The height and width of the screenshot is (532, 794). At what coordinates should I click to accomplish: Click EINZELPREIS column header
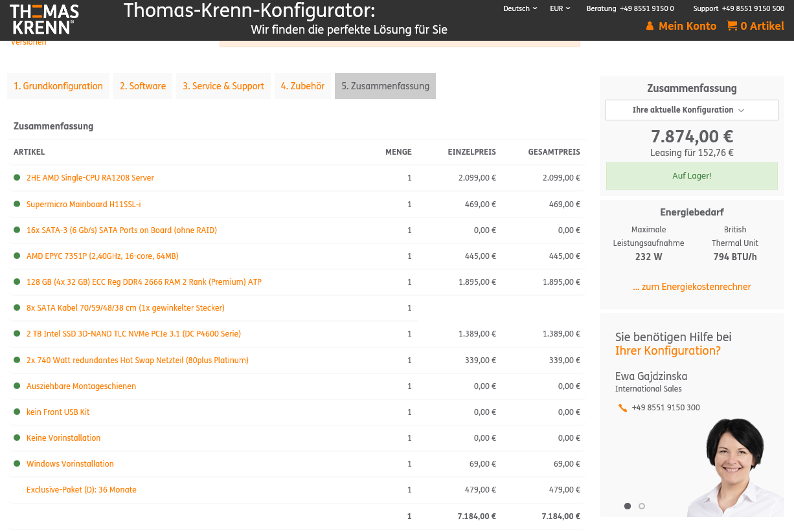coord(471,152)
